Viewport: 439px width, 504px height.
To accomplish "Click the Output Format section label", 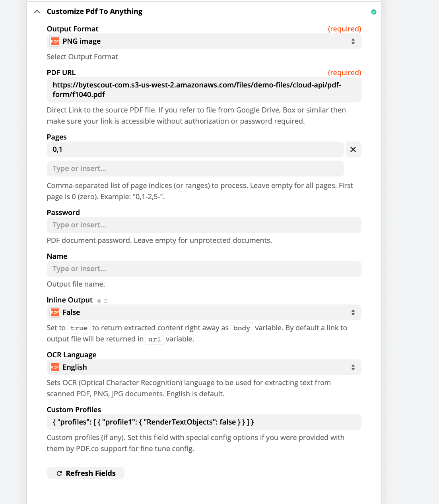I will pos(72,29).
